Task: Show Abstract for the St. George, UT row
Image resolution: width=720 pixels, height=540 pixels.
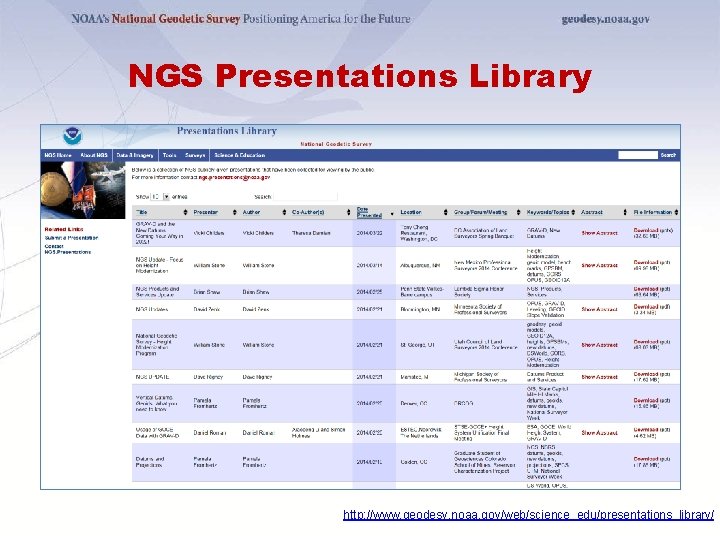Action: (x=599, y=345)
